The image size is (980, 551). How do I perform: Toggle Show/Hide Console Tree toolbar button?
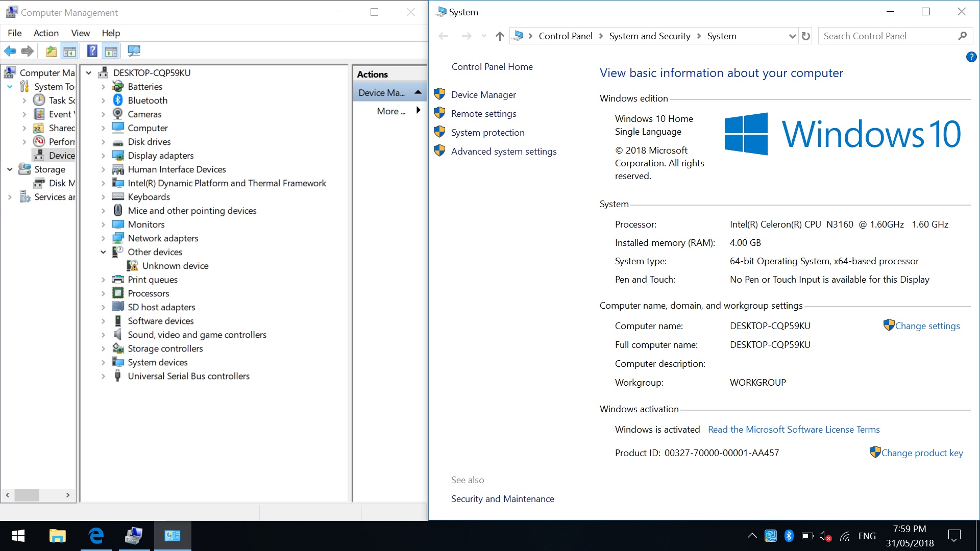[x=69, y=51]
